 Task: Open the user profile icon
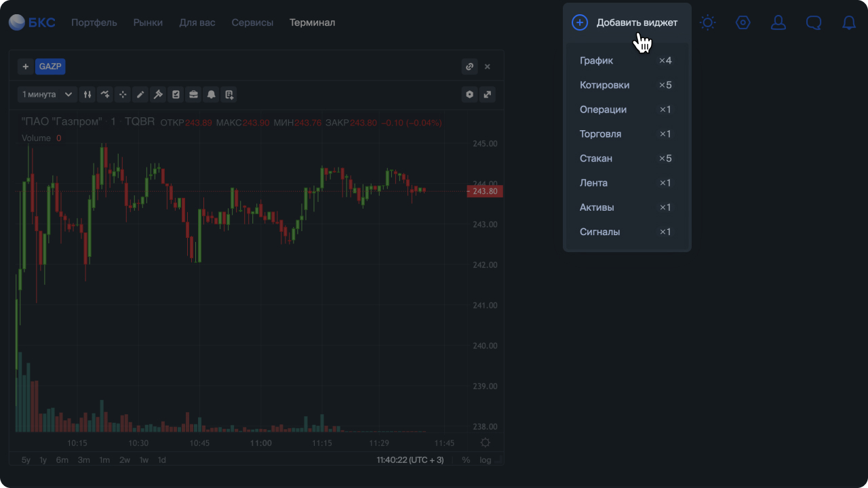coord(778,22)
